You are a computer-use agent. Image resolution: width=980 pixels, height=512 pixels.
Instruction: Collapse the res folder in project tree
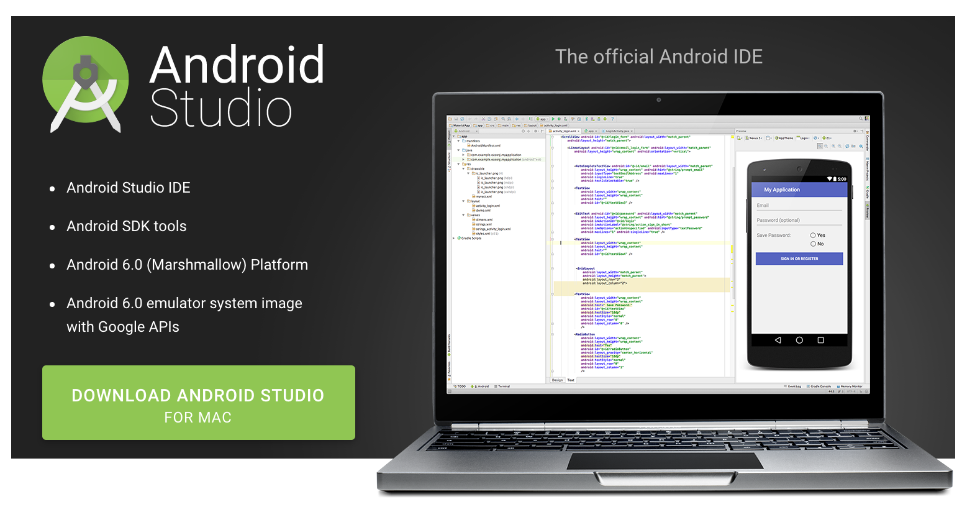tap(459, 164)
